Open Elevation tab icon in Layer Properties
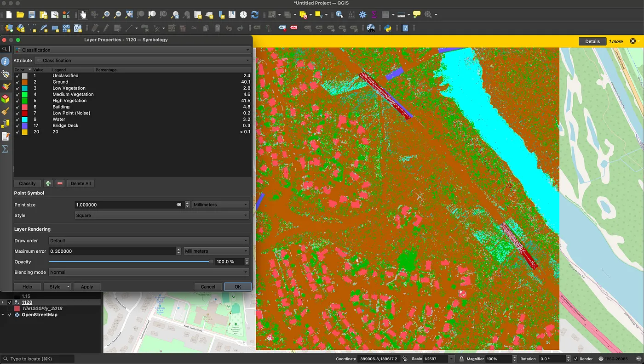Image resolution: width=644 pixels, height=364 pixels. tap(5, 124)
